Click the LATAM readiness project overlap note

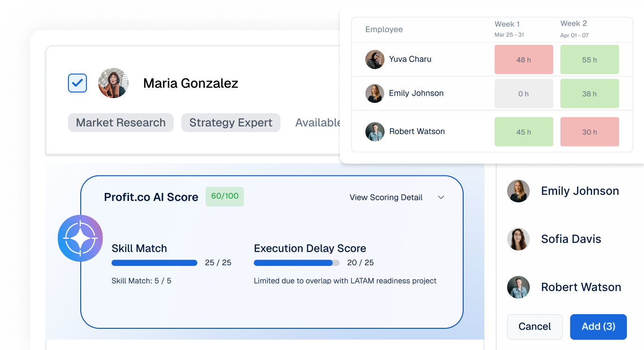[x=345, y=281]
